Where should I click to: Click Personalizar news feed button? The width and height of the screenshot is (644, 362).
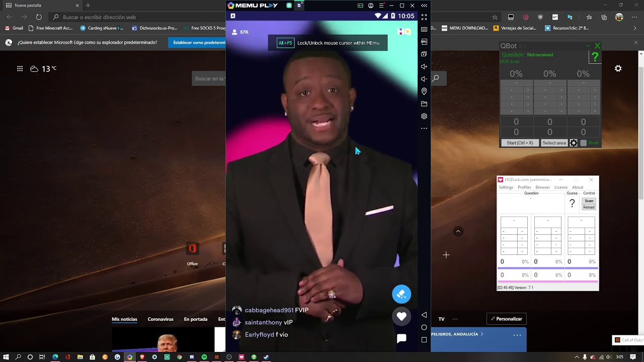pyautogui.click(x=507, y=319)
